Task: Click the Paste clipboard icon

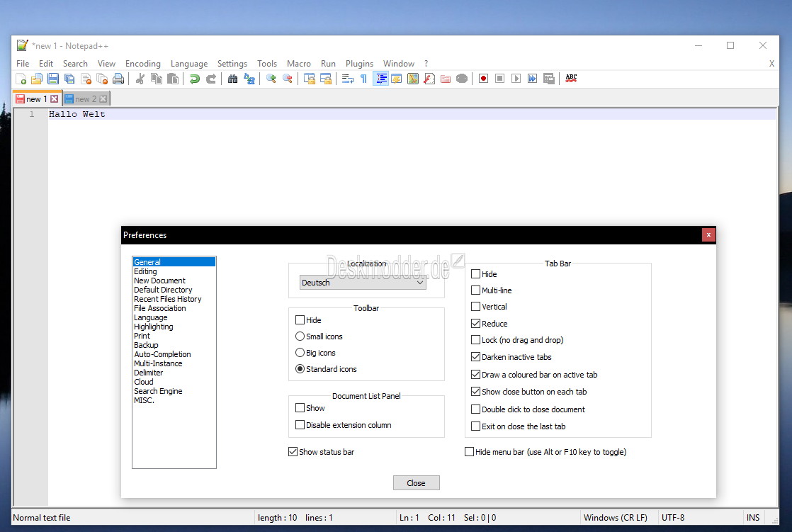Action: [x=173, y=79]
